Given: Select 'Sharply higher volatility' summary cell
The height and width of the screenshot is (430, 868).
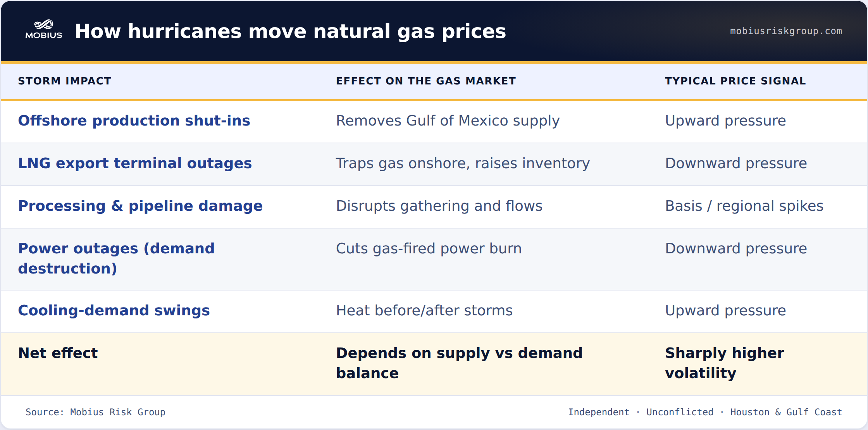Looking at the screenshot, I should (x=725, y=363).
